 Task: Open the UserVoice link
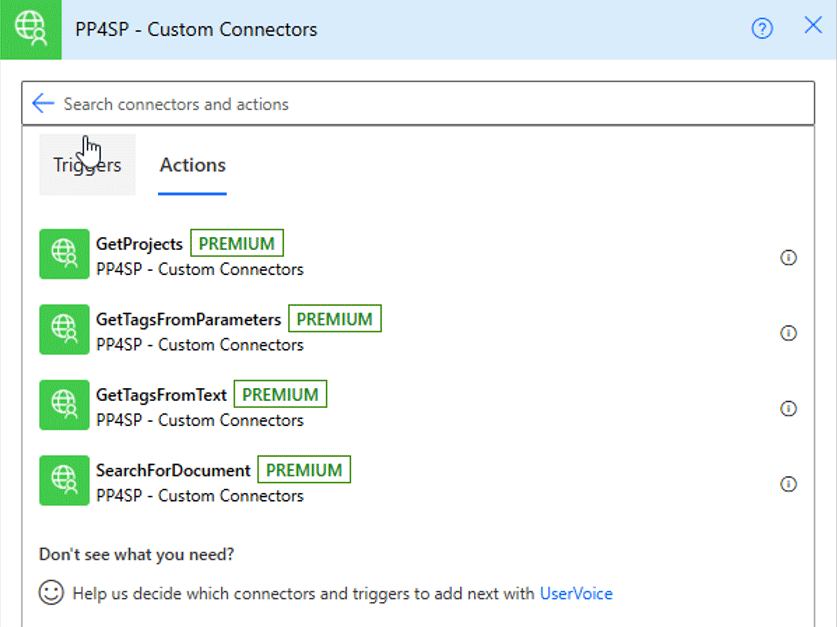[576, 593]
